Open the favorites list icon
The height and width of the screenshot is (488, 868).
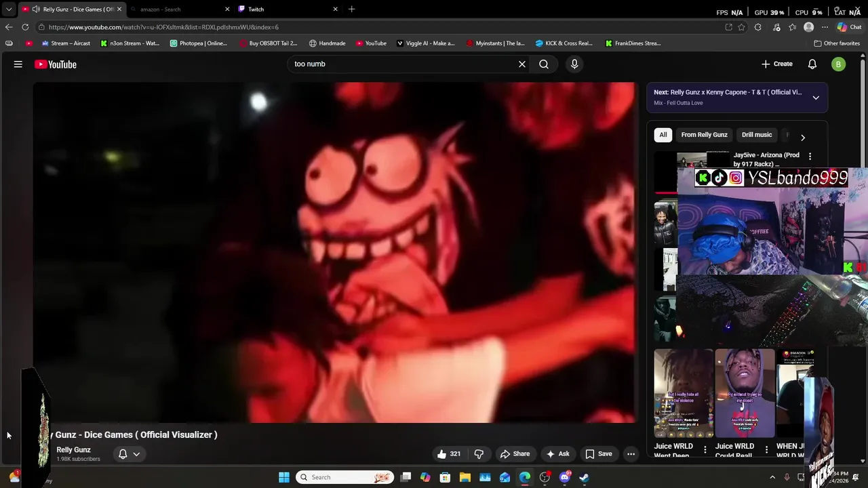793,27
